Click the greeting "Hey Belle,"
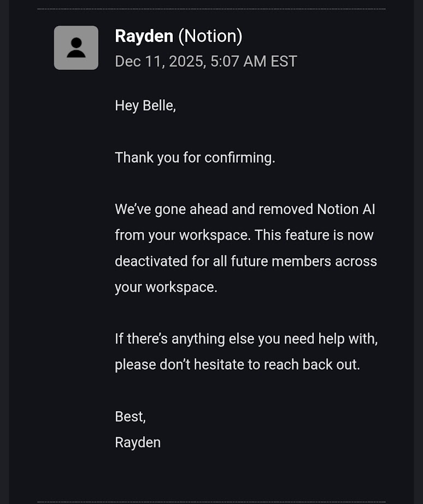This screenshot has width=423, height=504. (x=145, y=105)
